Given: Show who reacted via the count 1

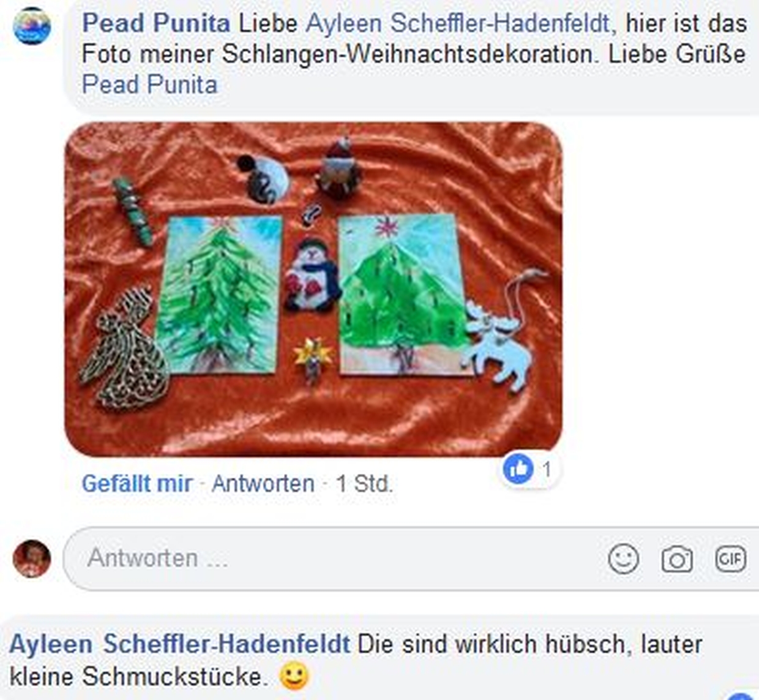Looking at the screenshot, I should (547, 469).
